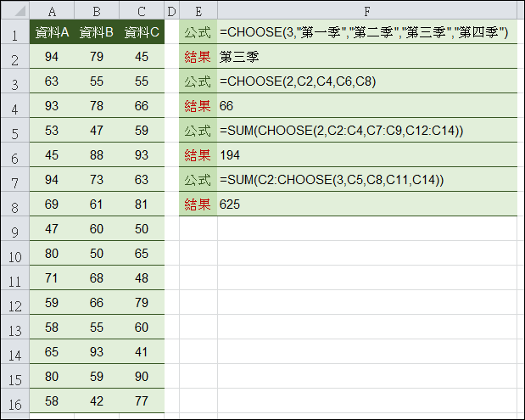The height and width of the screenshot is (420, 525).
Task: Click cell A11 with value 71
Action: click(52, 277)
